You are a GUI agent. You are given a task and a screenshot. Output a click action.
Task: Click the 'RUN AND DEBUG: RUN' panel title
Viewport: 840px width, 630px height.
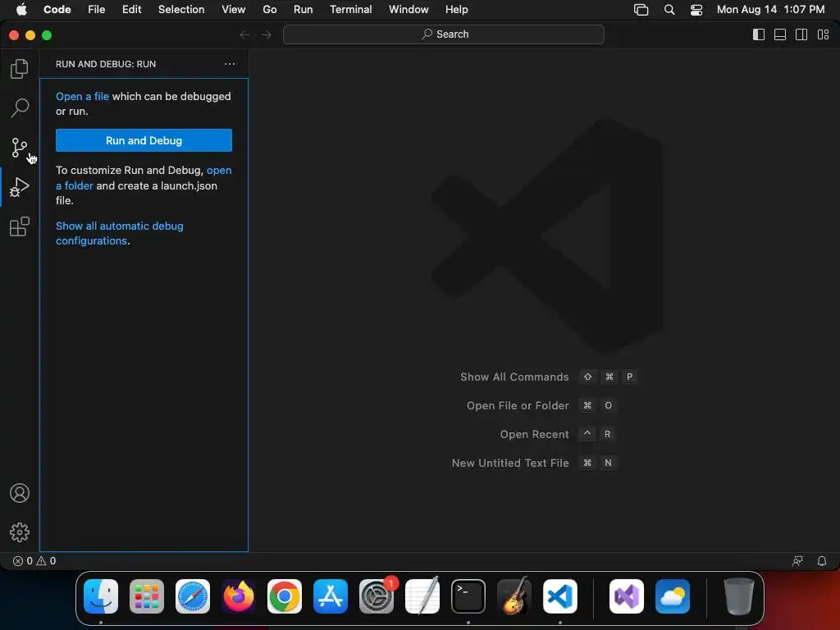tap(106, 64)
